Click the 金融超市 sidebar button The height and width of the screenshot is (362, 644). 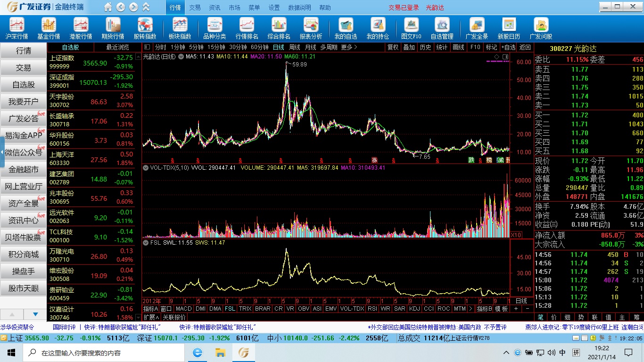click(24, 170)
